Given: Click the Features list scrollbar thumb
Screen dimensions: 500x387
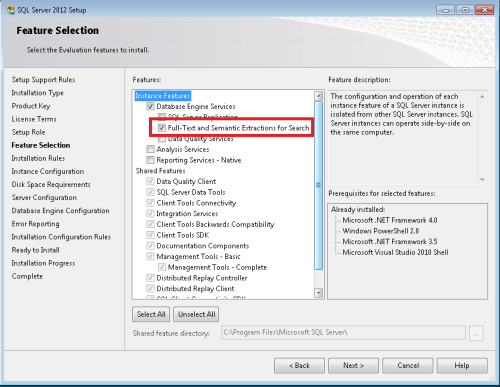Looking at the screenshot, I should click(x=319, y=185).
